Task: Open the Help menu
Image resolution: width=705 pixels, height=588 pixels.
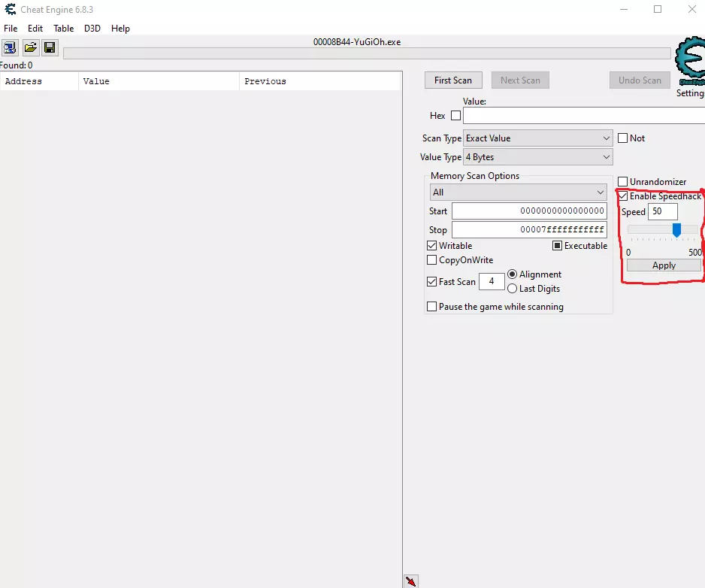Action: tap(120, 29)
